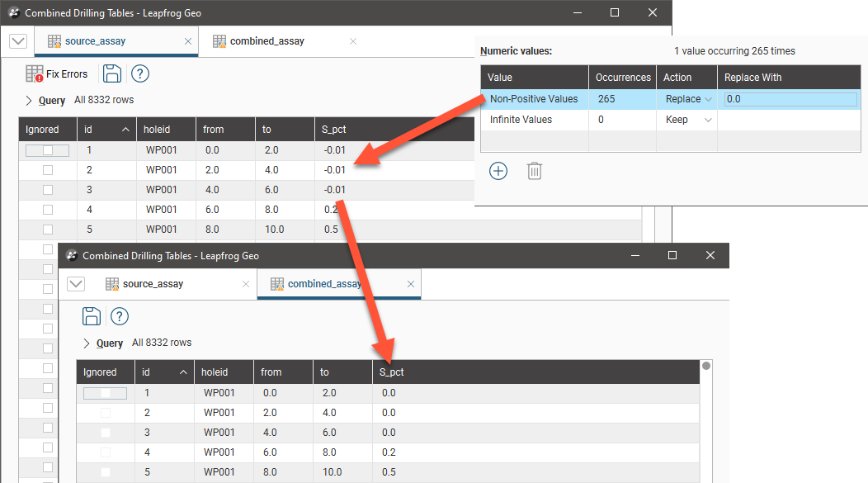Save source_assay table using the disk icon
This screenshot has width=868, height=483.
pos(112,73)
